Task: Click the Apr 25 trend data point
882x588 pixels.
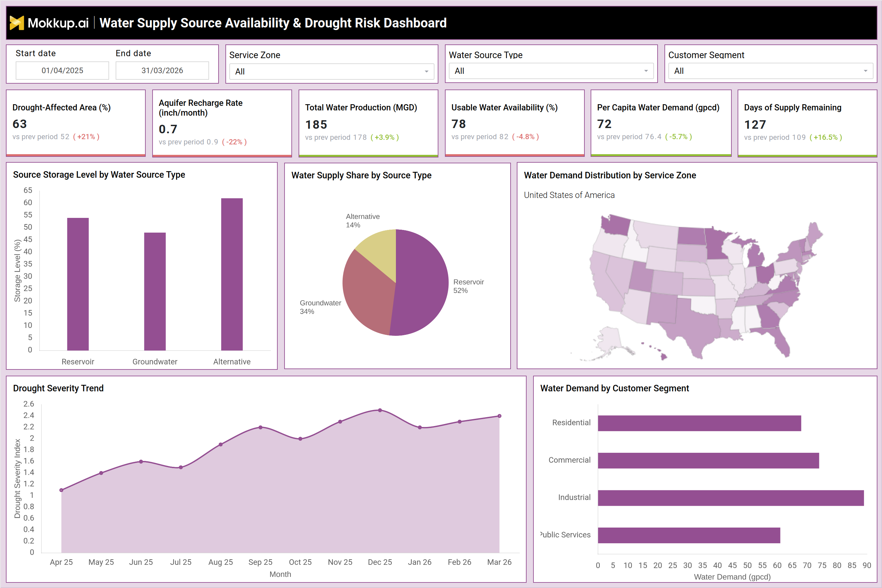Action: point(61,490)
